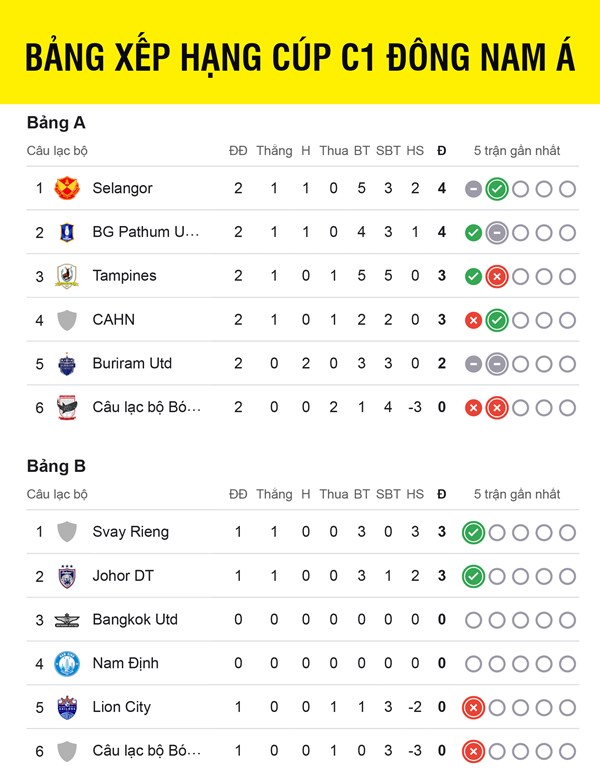Click the Nam Định club badge
Image resolution: width=600 pixels, height=784 pixels.
67,664
